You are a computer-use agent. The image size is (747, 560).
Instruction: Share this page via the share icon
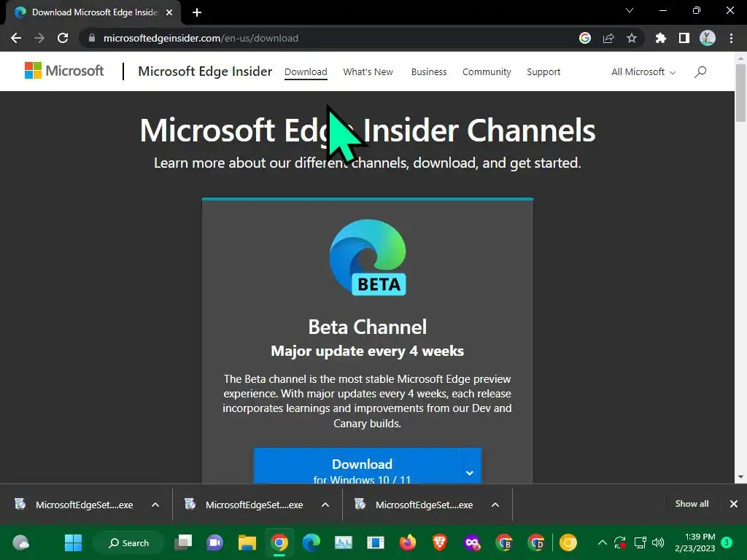[608, 38]
